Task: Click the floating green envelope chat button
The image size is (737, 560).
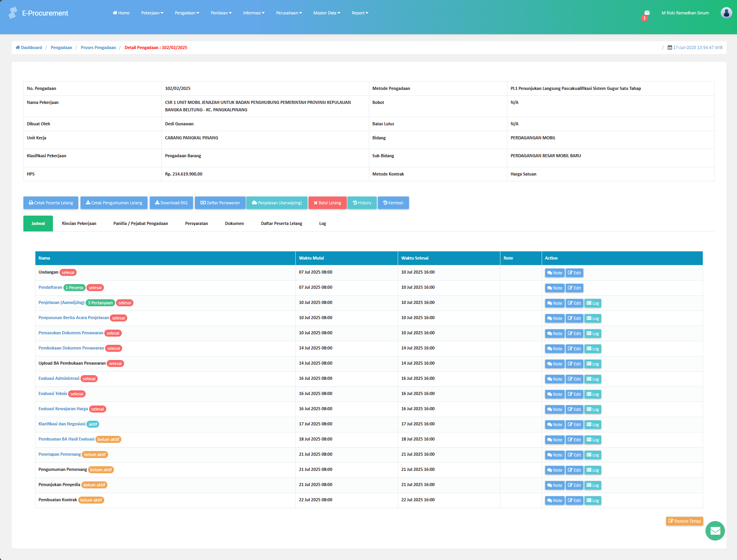Action: click(715, 531)
